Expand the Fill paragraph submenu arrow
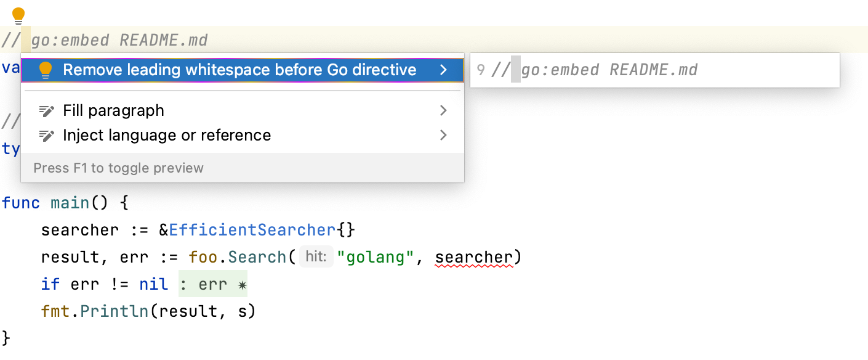This screenshot has width=868, height=360. (x=443, y=111)
